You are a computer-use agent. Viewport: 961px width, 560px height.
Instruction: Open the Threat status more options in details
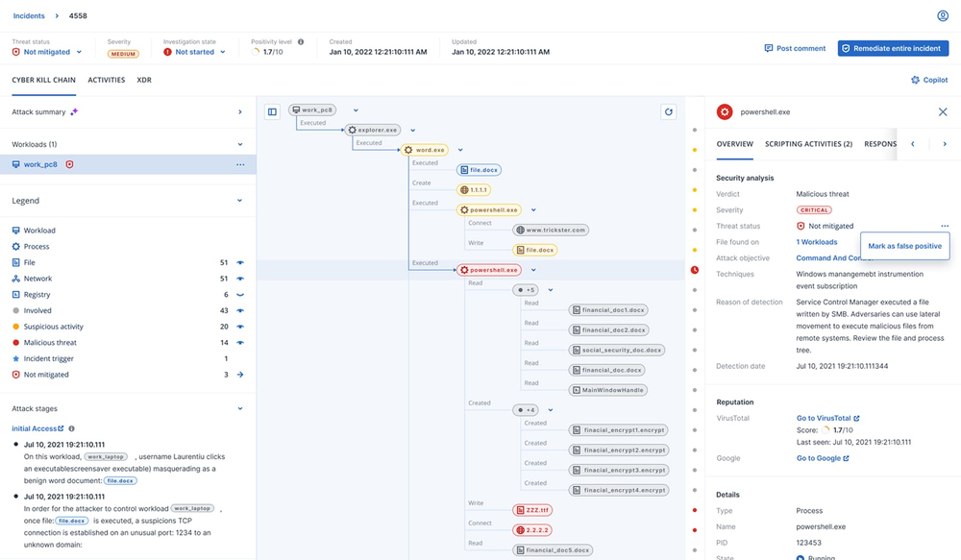tap(945, 226)
